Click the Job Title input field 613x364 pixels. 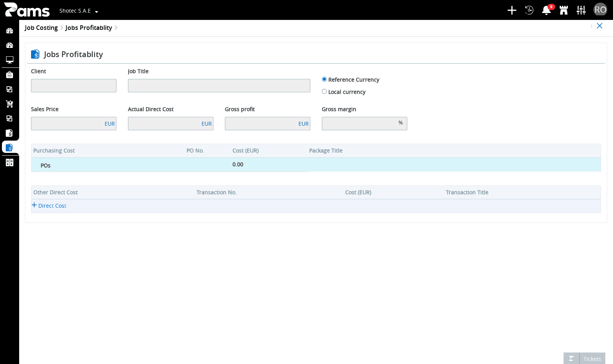pos(219,85)
